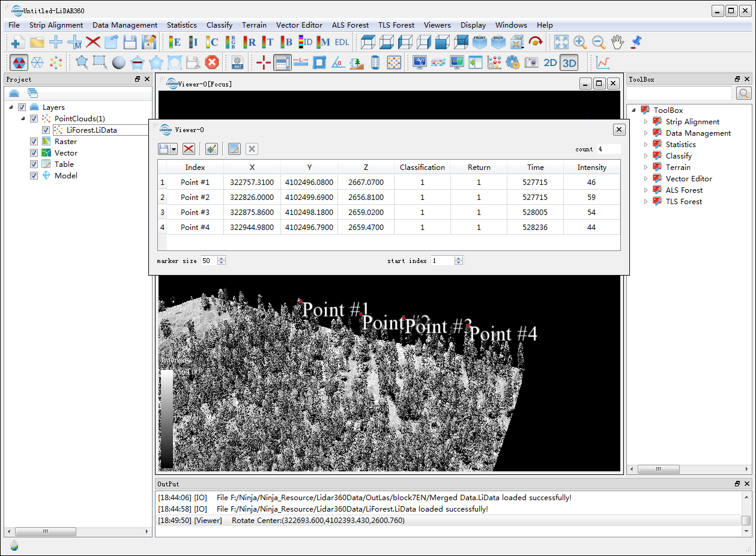
Task: Click the red X delete icon in Viewer-0 dialog
Action: pos(189,149)
